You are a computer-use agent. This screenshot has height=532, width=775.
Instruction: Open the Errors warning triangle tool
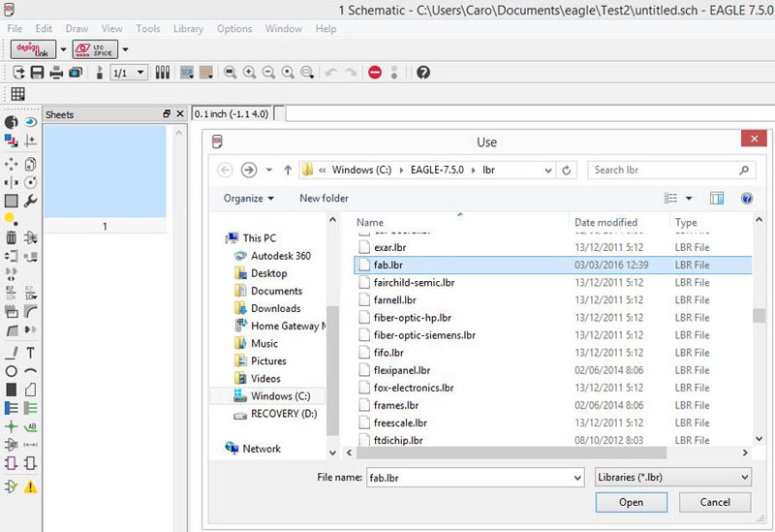[x=31, y=487]
